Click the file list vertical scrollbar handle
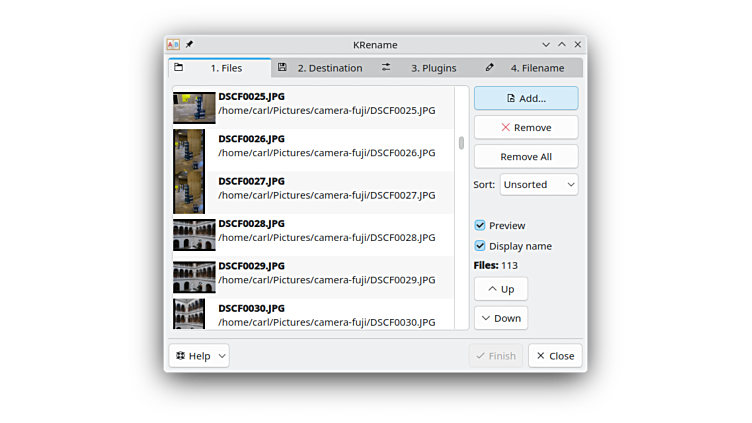This screenshot has width=752, height=423. tap(461, 143)
